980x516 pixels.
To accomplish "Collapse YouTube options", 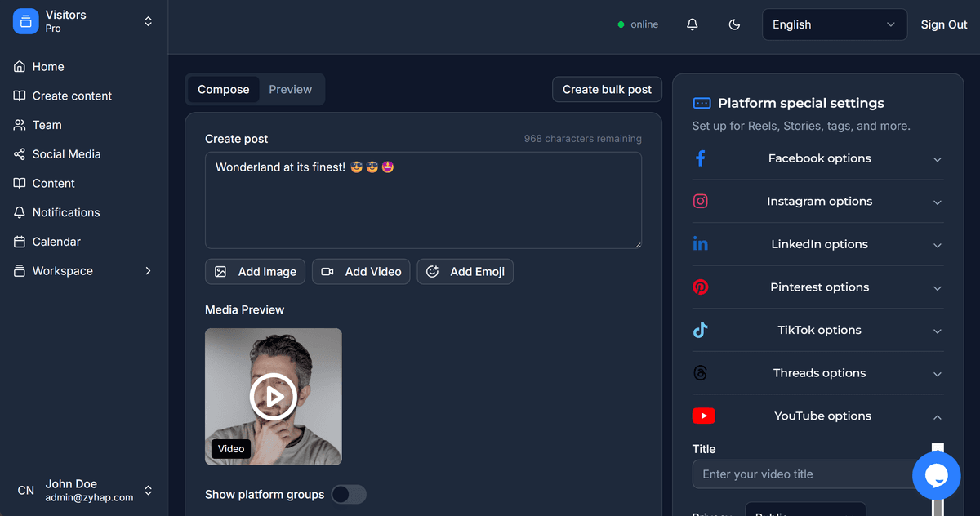I will point(818,416).
